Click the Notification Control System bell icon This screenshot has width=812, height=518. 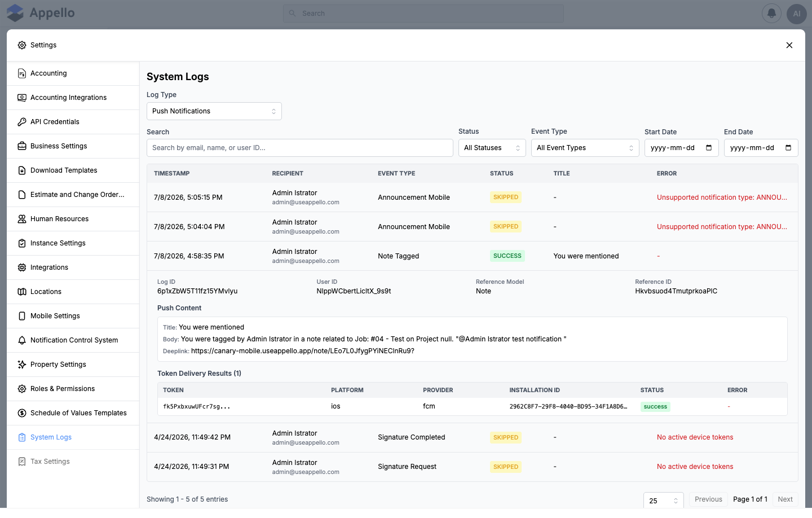(x=22, y=340)
